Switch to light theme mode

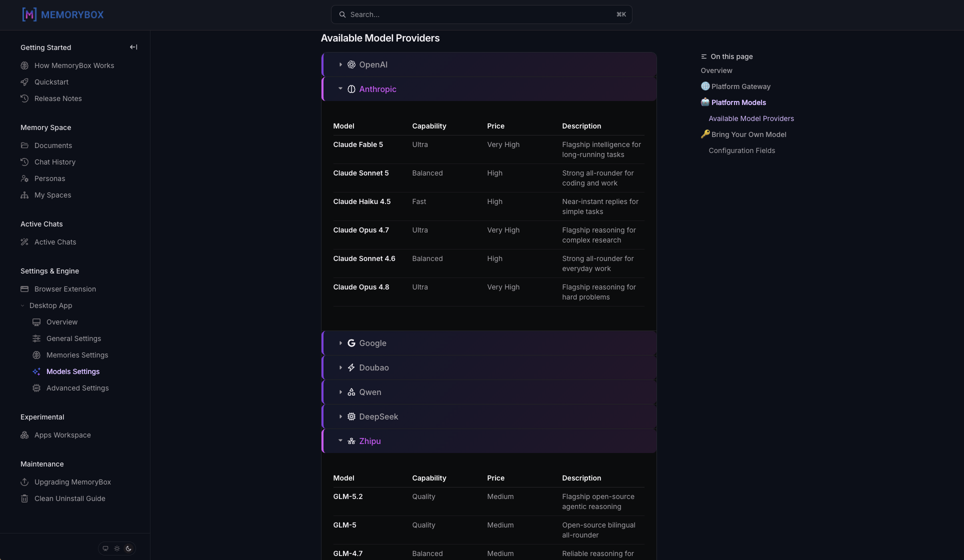[x=117, y=548]
